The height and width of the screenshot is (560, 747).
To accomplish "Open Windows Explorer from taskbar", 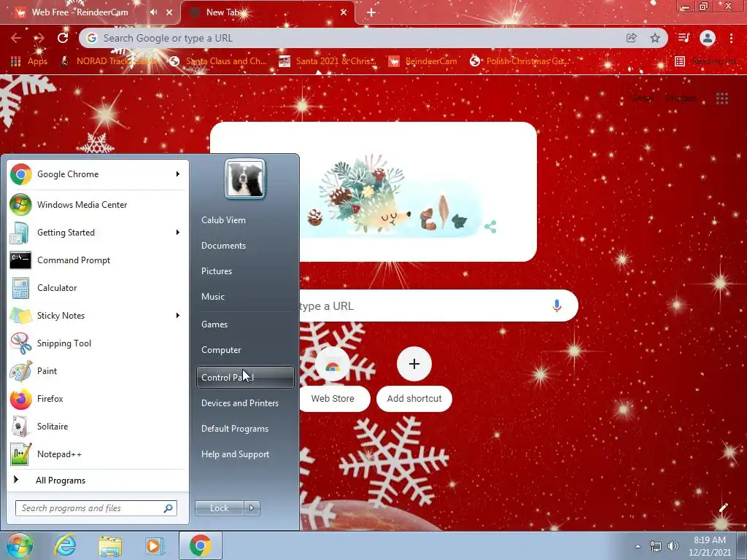I will (110, 546).
